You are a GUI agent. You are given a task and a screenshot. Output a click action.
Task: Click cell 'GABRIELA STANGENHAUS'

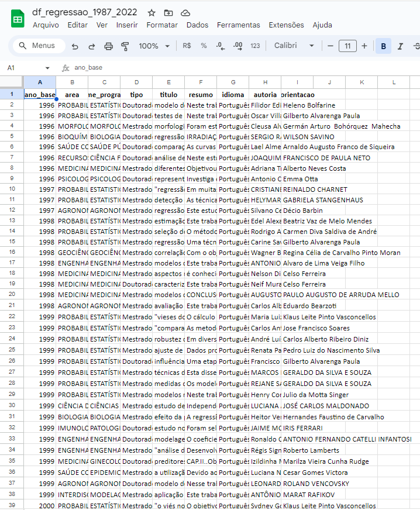click(323, 200)
